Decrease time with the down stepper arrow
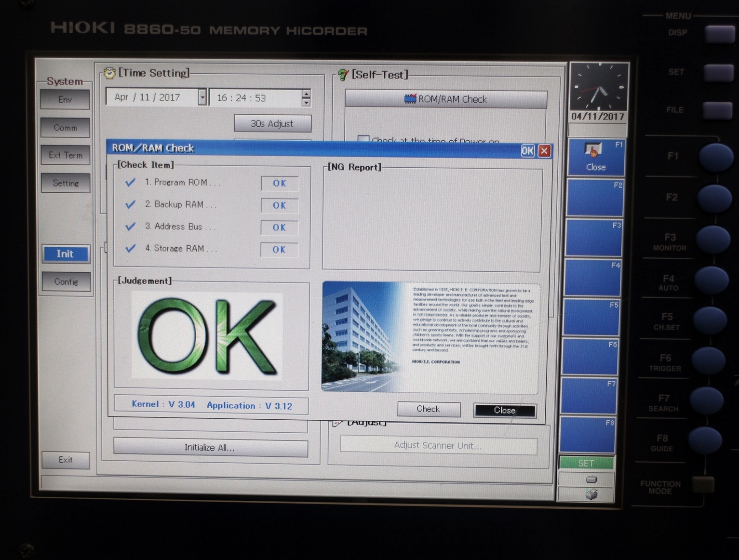Viewport: 739px width, 560px height. point(306,102)
